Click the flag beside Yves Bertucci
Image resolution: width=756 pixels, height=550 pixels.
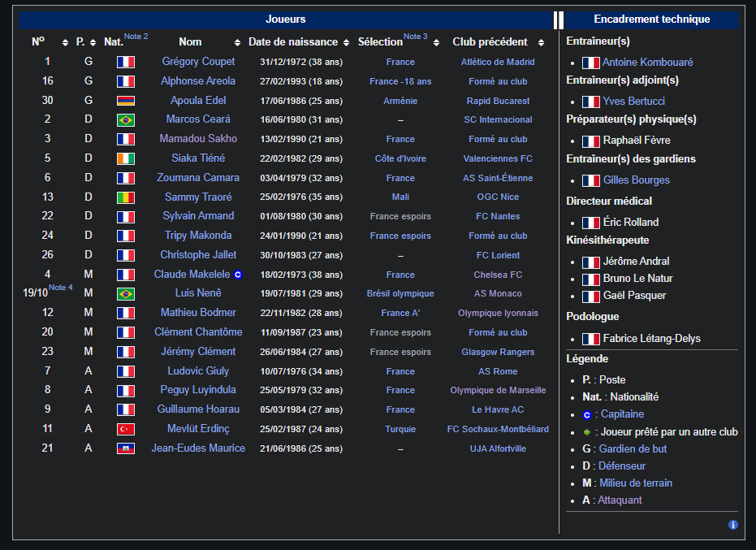click(590, 102)
